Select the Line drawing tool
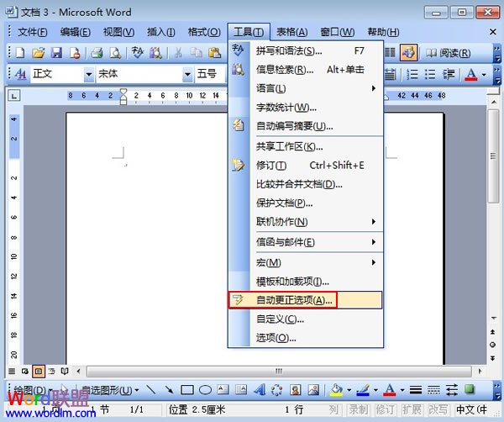 (150, 390)
